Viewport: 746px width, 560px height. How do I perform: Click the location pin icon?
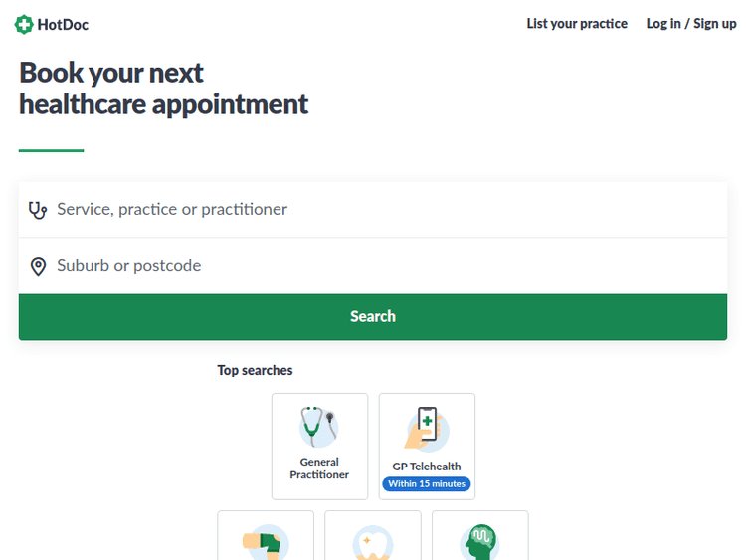pos(38,266)
